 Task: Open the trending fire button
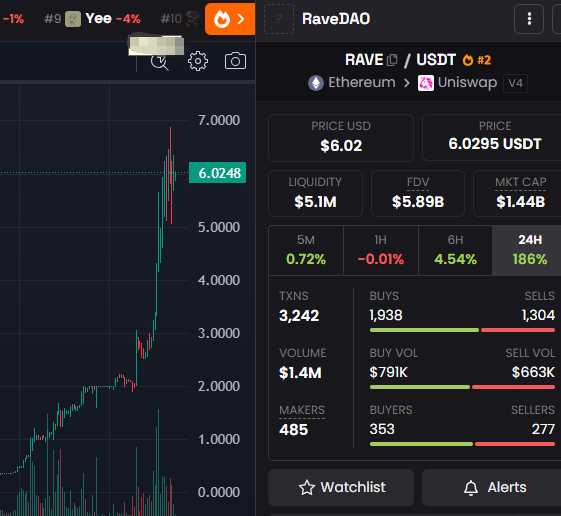230,19
